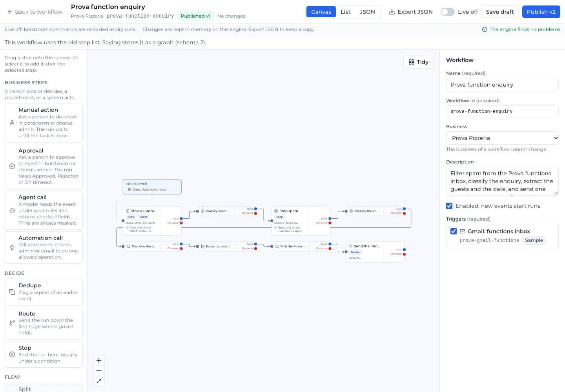Image resolution: width=565 pixels, height=392 pixels.
Task: Click the bell icon on Send node
Action: point(350,246)
